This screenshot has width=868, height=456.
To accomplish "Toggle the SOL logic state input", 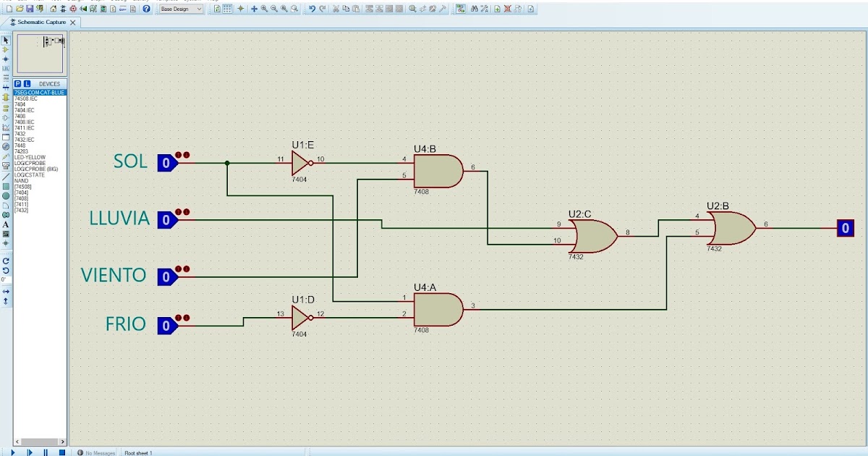I will 168,162.
